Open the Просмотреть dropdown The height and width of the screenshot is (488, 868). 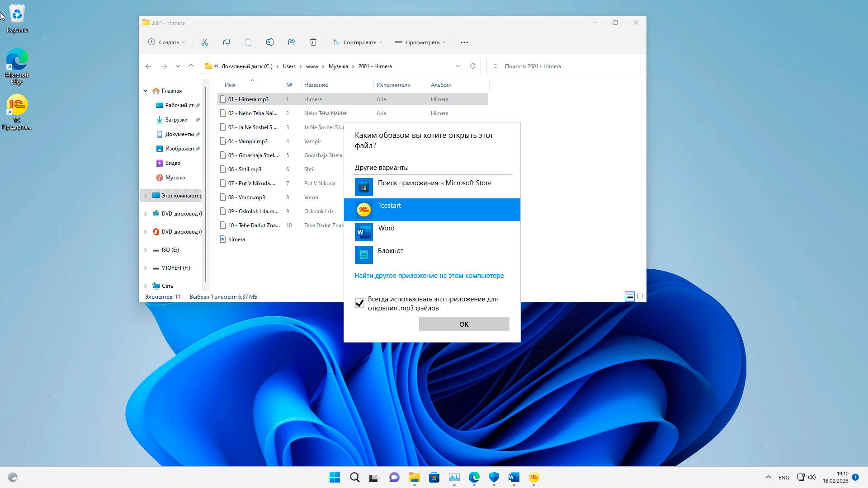(420, 42)
